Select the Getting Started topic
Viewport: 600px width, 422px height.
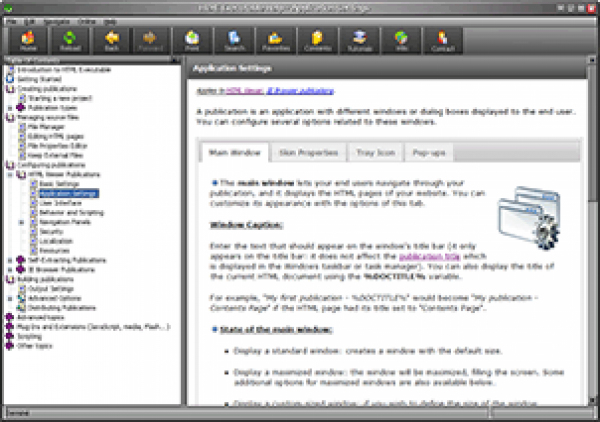pos(39,79)
